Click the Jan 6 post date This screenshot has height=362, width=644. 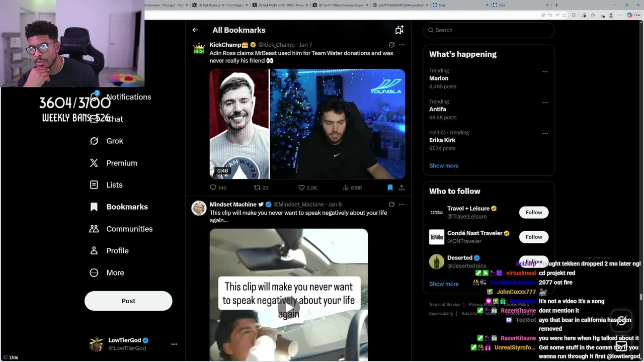click(x=335, y=205)
